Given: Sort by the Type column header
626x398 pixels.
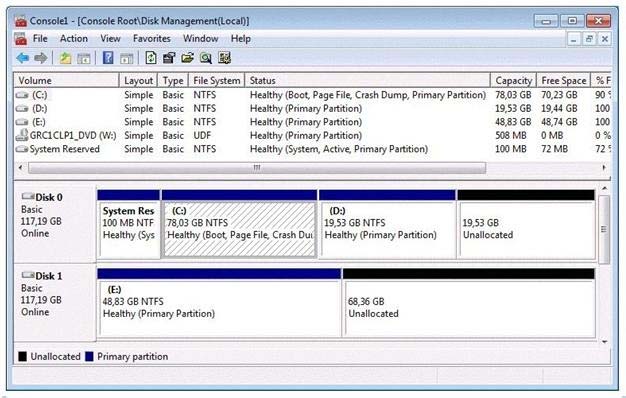Looking at the screenshot, I should tap(173, 81).
